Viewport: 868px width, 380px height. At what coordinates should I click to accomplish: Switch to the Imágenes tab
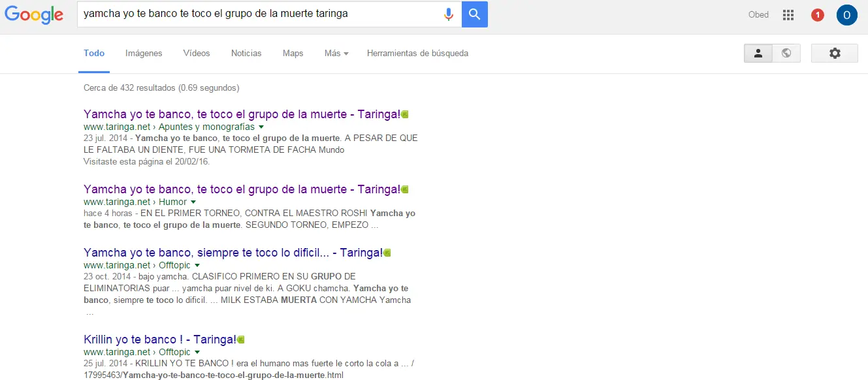pos(144,54)
